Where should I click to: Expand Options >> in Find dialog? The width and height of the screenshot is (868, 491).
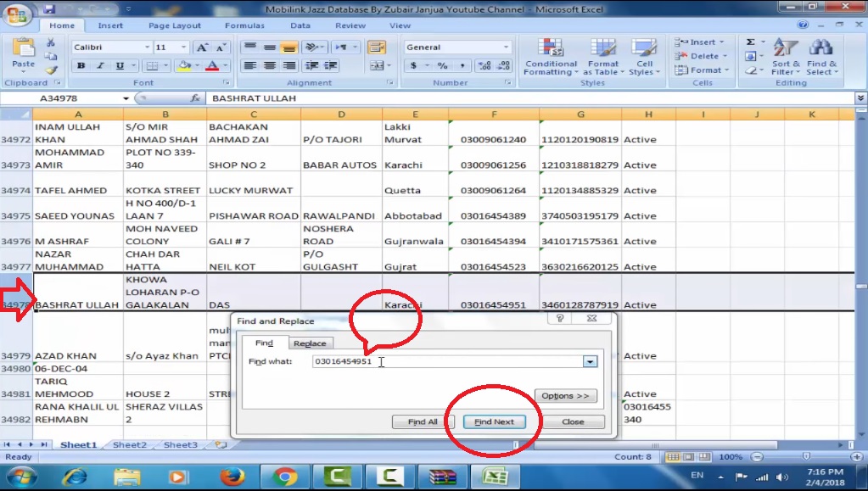click(565, 396)
